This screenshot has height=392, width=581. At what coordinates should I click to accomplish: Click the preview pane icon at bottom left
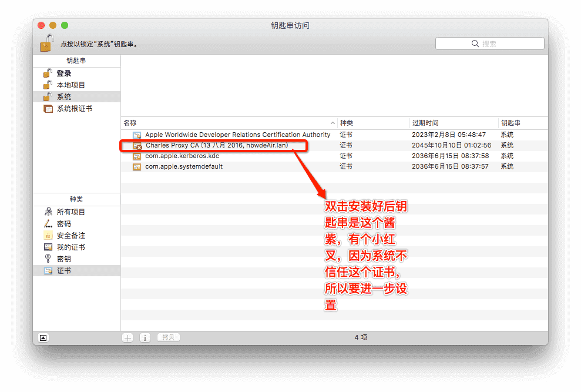tap(42, 337)
